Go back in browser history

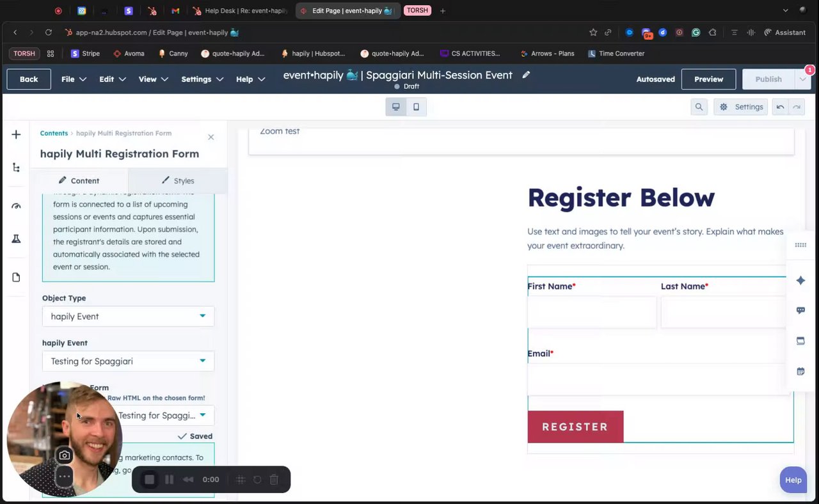pyautogui.click(x=15, y=32)
